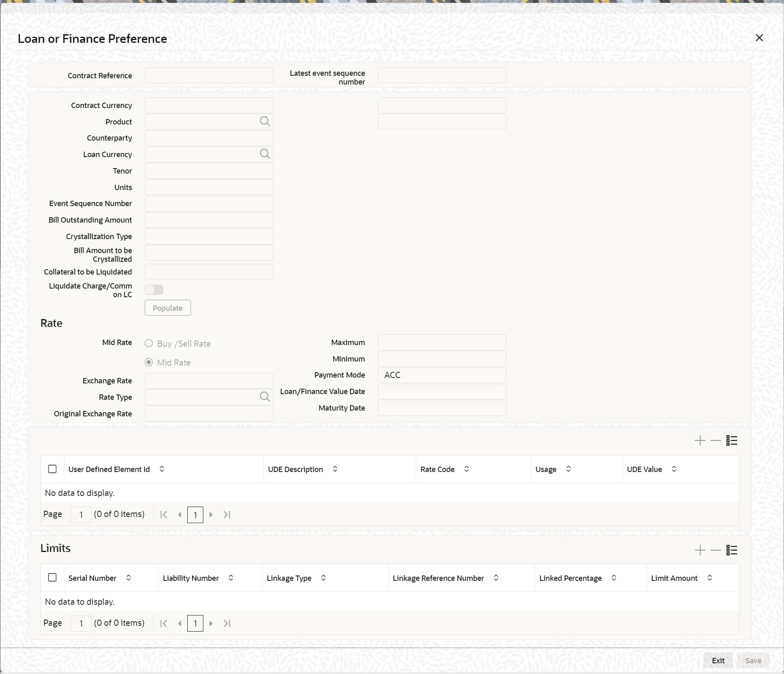784x674 pixels.
Task: Go to previous page of Limits table
Action: point(179,623)
